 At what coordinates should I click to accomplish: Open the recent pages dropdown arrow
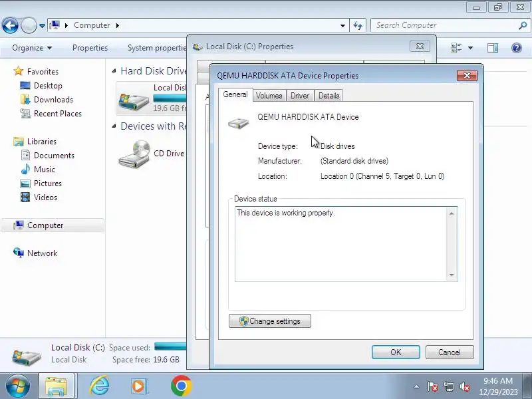pyautogui.click(x=42, y=26)
